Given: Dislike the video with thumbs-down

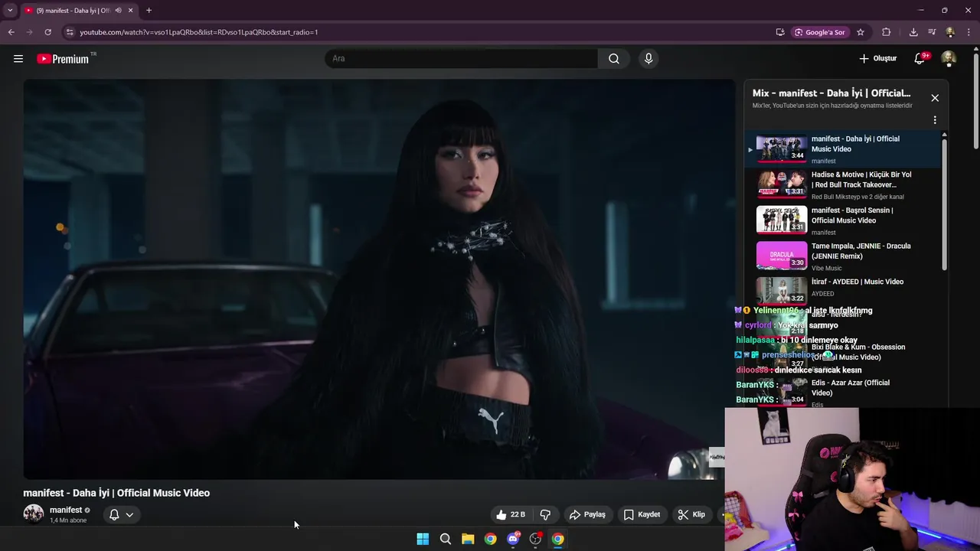Looking at the screenshot, I should pyautogui.click(x=545, y=514).
